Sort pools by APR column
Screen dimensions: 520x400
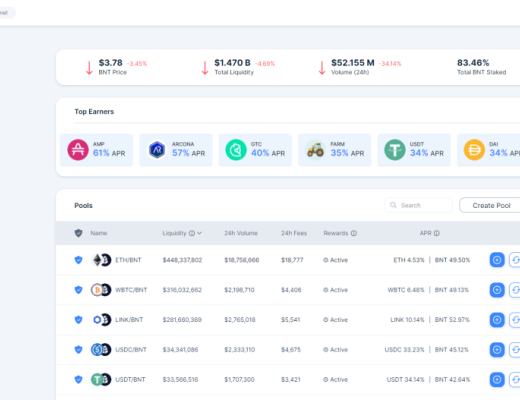click(x=426, y=233)
